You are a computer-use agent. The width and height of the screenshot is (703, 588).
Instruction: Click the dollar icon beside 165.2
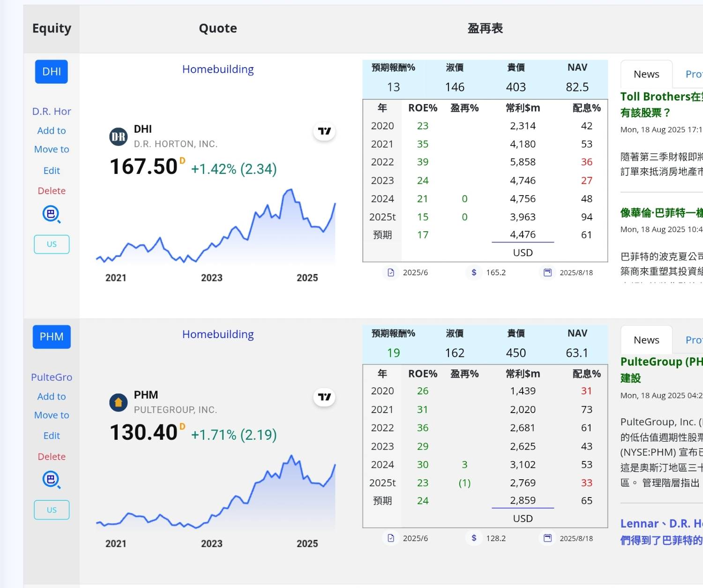(x=474, y=272)
